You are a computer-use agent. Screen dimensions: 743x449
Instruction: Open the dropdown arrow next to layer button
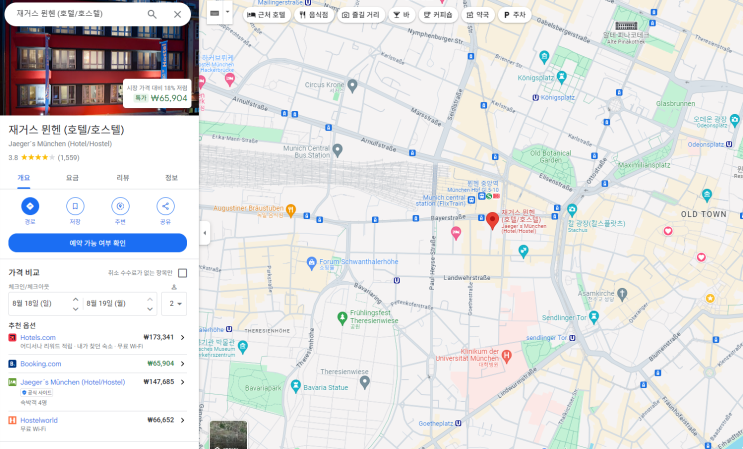[x=227, y=13]
